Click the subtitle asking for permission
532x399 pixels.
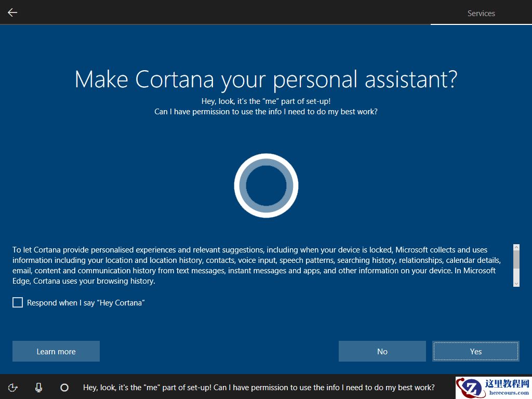(266, 111)
